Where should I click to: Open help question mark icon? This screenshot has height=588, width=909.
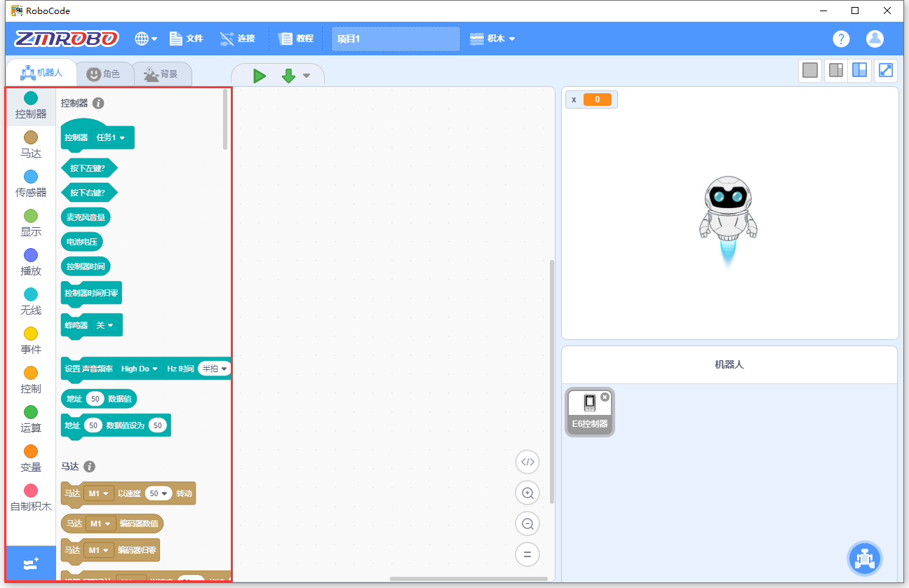pyautogui.click(x=841, y=39)
